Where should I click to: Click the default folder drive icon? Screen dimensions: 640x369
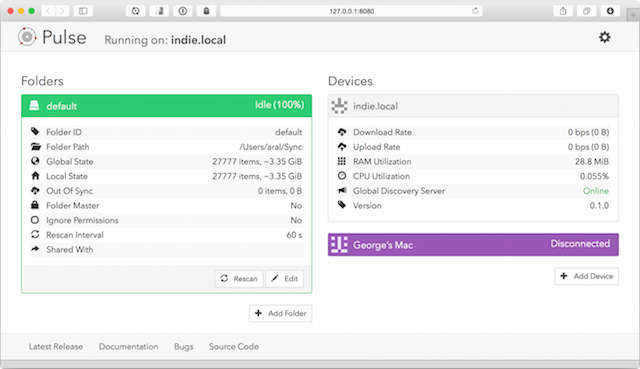click(x=34, y=106)
